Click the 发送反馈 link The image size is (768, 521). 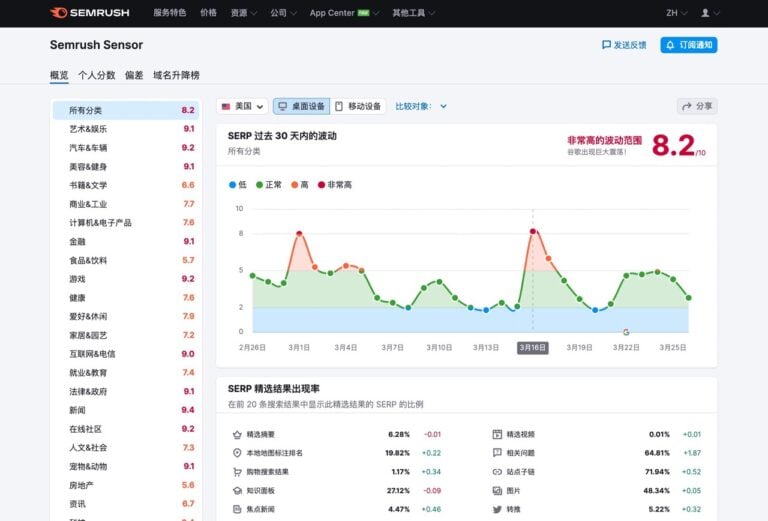[624, 45]
